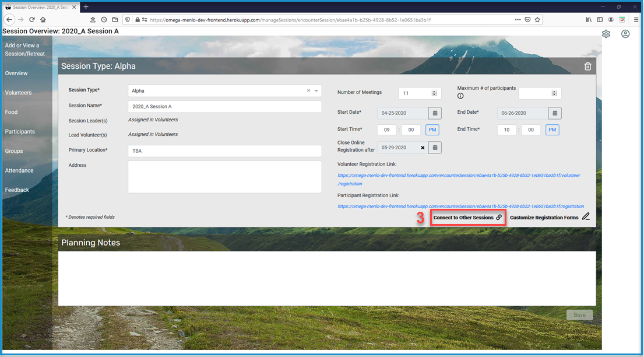Click the tracking protection shield icon

127,19
